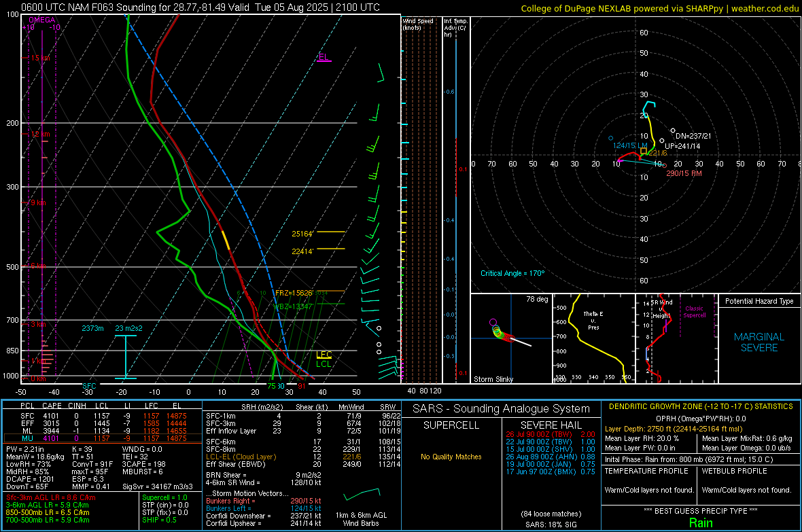
Task: Click the OMEGA label on the skew-T
Action: pyautogui.click(x=42, y=20)
